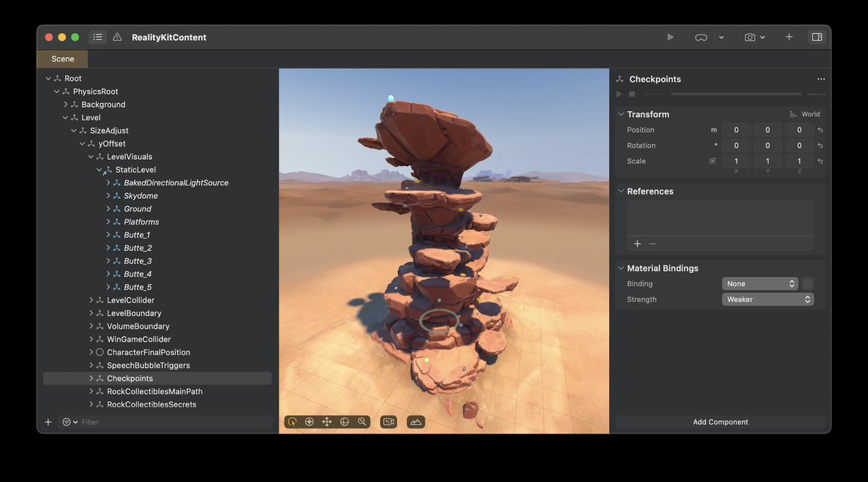Screen dimensions: 868x482
Task: Collapse the References section
Action: pos(621,191)
